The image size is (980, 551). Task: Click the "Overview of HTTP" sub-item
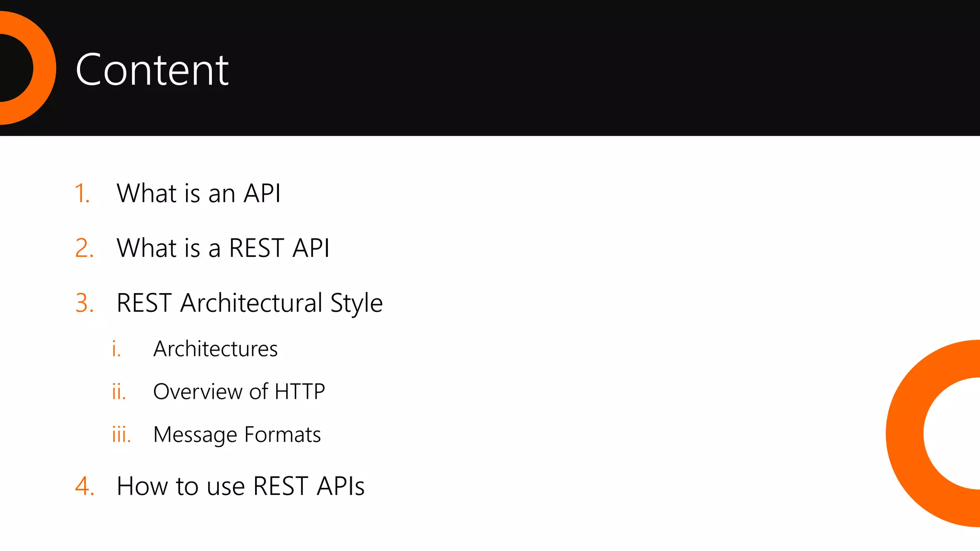pyautogui.click(x=239, y=392)
